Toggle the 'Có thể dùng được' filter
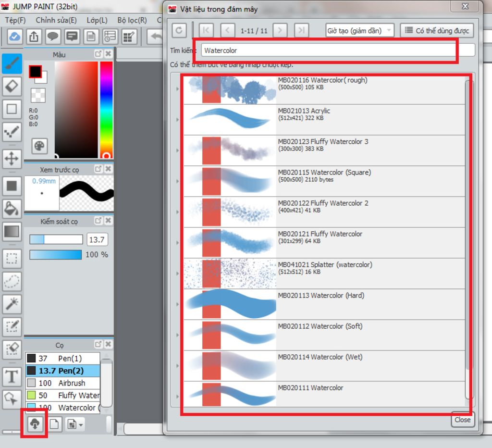The width and height of the screenshot is (492, 448). pyautogui.click(x=437, y=30)
